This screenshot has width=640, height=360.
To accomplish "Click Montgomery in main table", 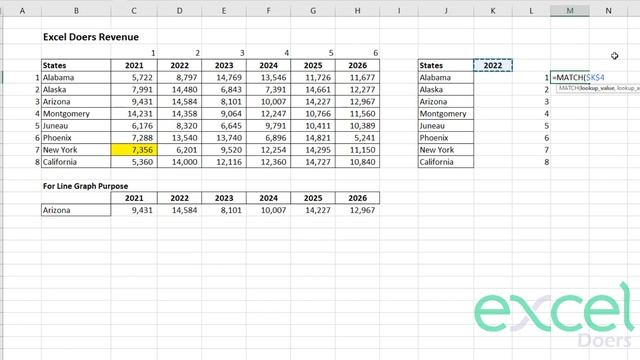I will coord(76,113).
